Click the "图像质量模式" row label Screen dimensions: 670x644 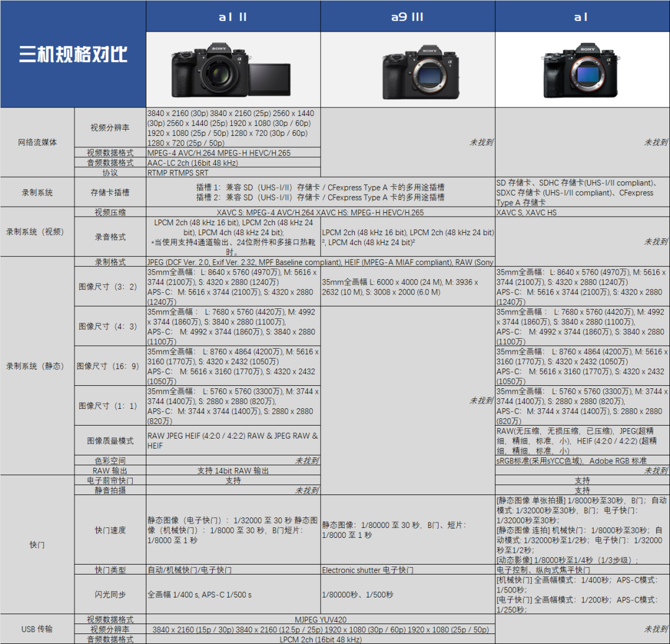click(x=110, y=441)
